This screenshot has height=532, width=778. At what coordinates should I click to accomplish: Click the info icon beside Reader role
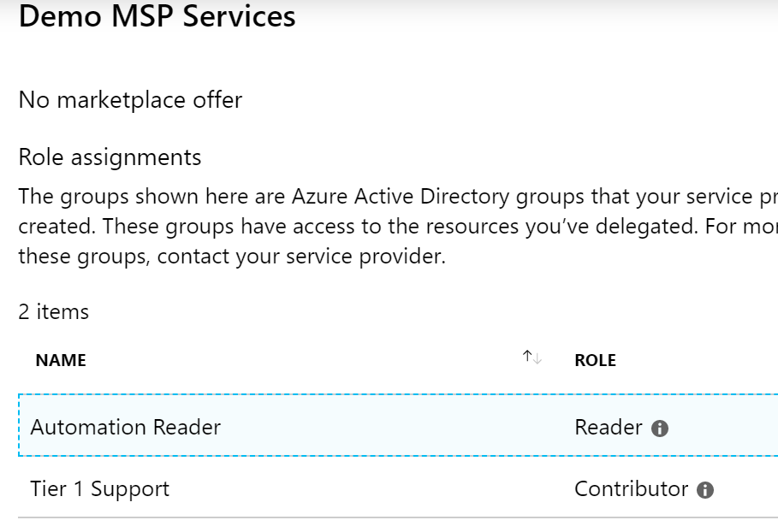[x=659, y=429]
